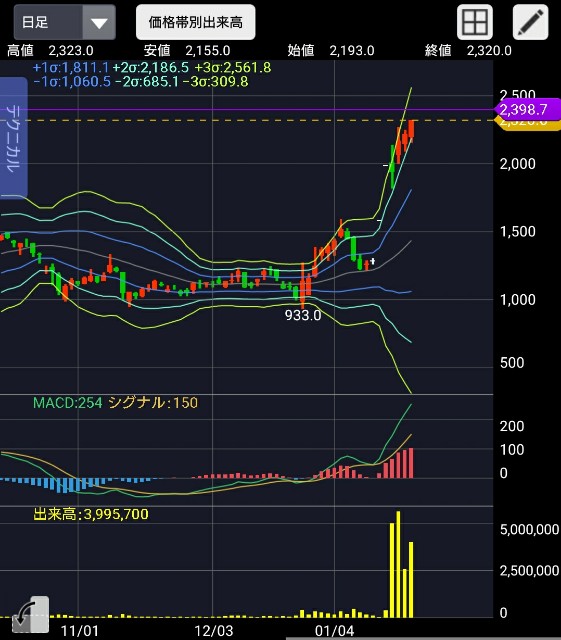Viewport: 561px width, 640px height.
Task: Select the pencil drawing tool icon
Action: [530, 22]
